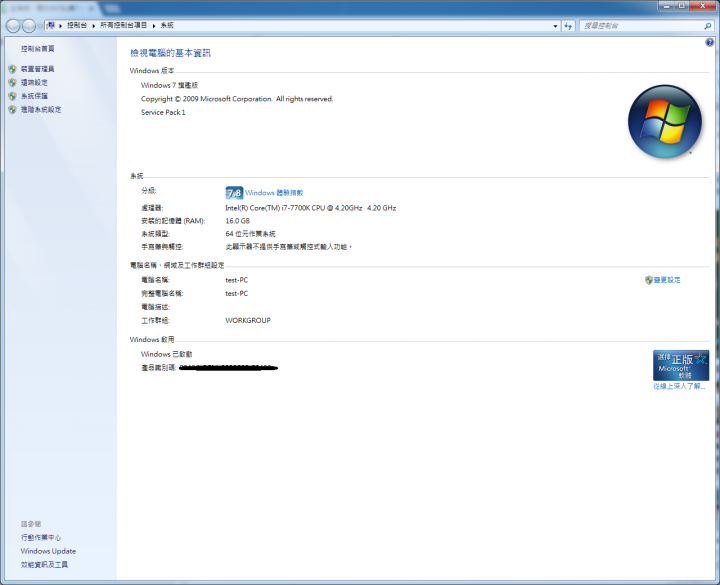
Task: Click into the 搜尋控制台 search field
Action: coord(641,26)
